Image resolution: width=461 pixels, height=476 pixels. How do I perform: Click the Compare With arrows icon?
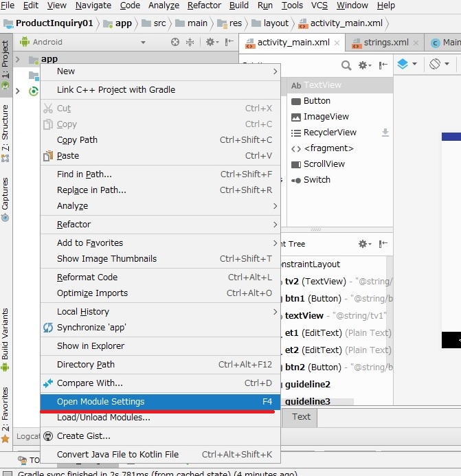tap(48, 383)
